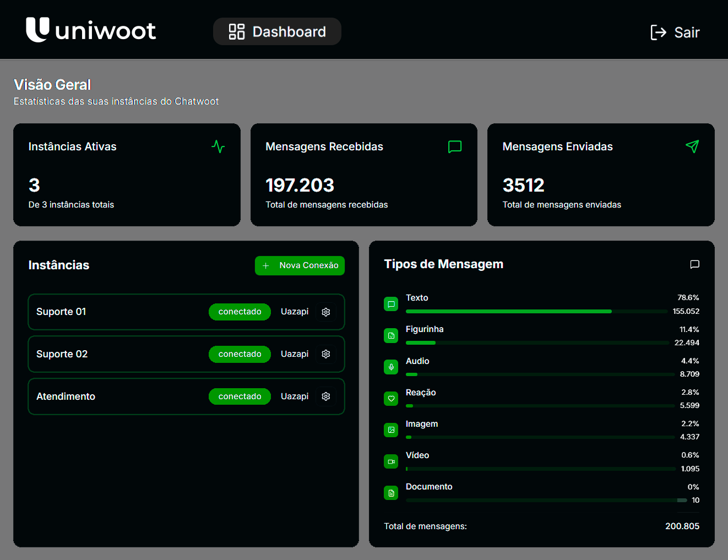728x560 pixels.
Task: Open settings gear for Suporte 02 instance
Action: (x=325, y=354)
